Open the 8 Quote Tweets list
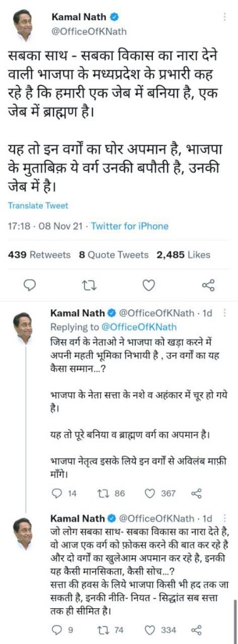Image resolution: width=238 pixels, height=644 pixels. (x=113, y=255)
